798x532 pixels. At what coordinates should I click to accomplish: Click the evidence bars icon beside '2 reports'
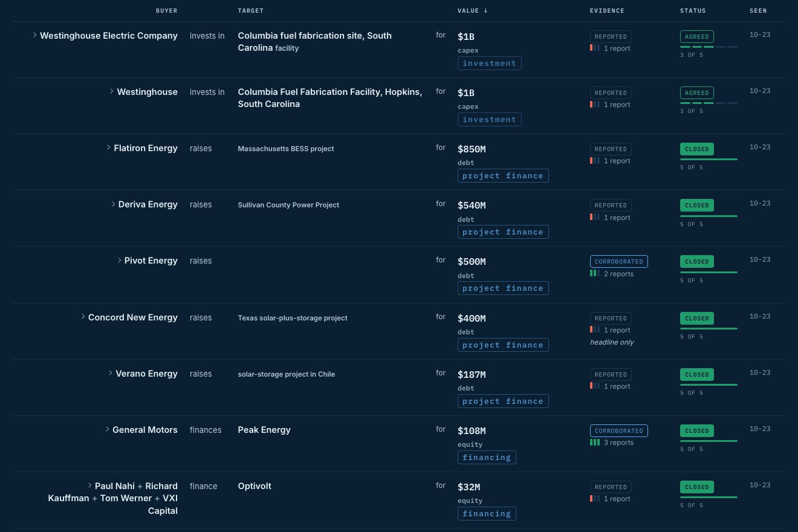point(595,274)
